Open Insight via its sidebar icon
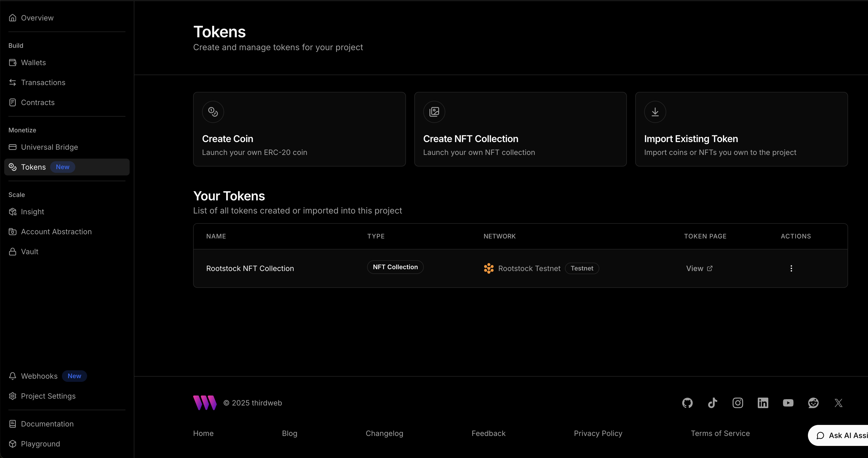Screen dimensions: 868x458 pyautogui.click(x=13, y=211)
